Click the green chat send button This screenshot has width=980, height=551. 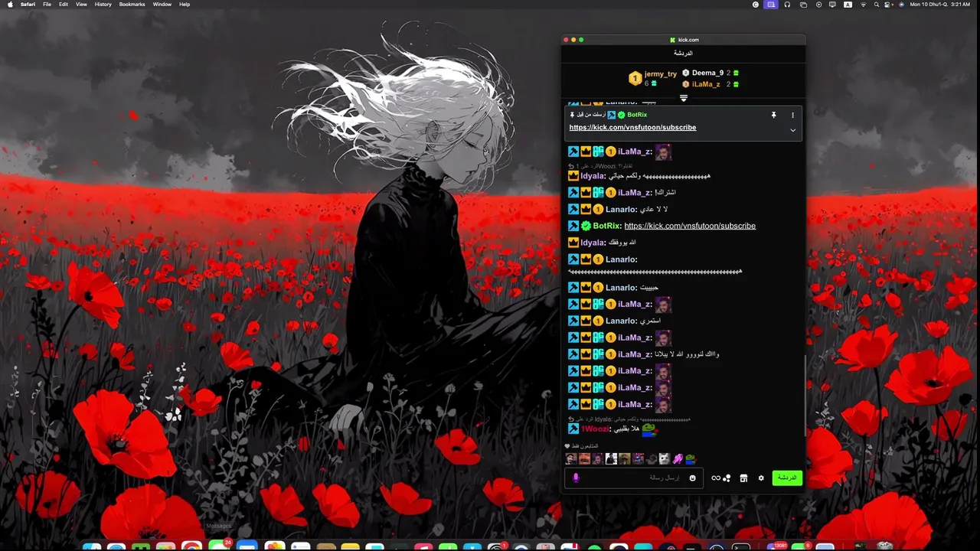(x=787, y=478)
